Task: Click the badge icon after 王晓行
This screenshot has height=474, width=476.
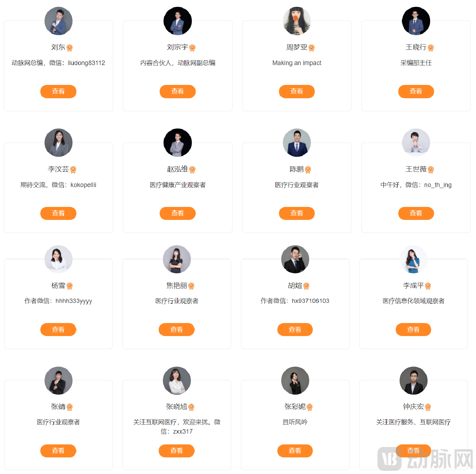Action: pyautogui.click(x=431, y=48)
